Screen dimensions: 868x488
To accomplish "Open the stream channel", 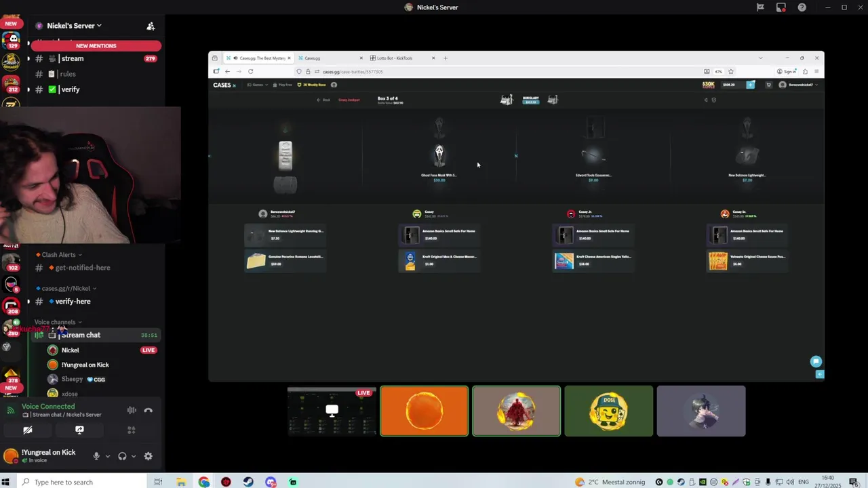I will tap(95, 58).
